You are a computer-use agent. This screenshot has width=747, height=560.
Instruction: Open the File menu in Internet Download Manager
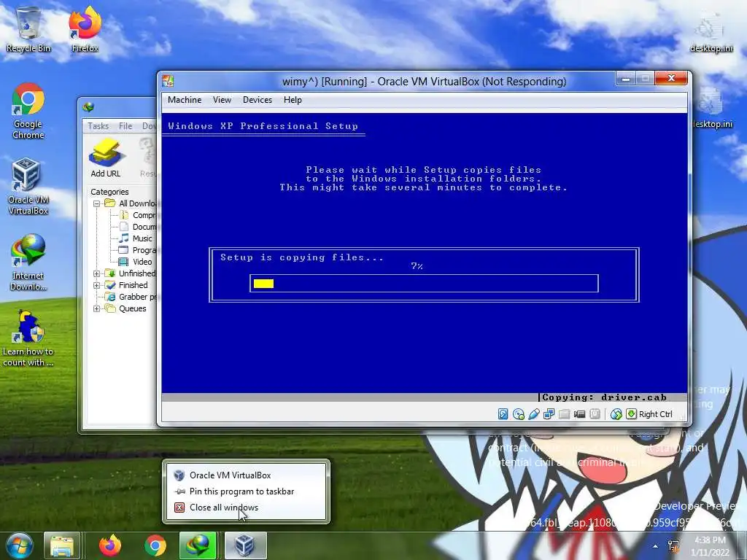point(125,125)
